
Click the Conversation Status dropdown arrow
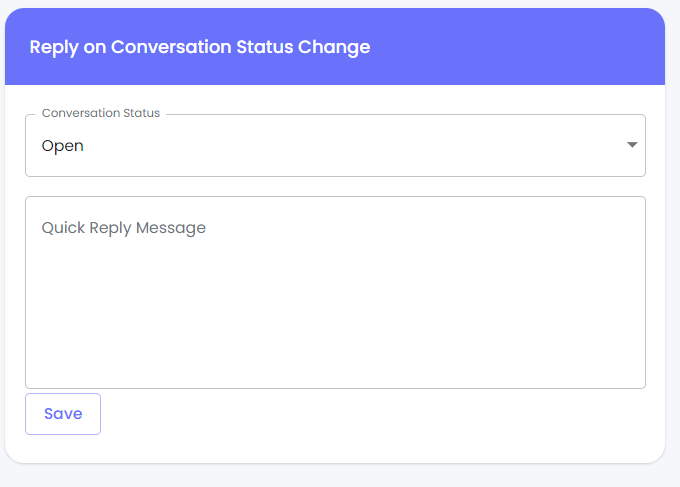(632, 145)
